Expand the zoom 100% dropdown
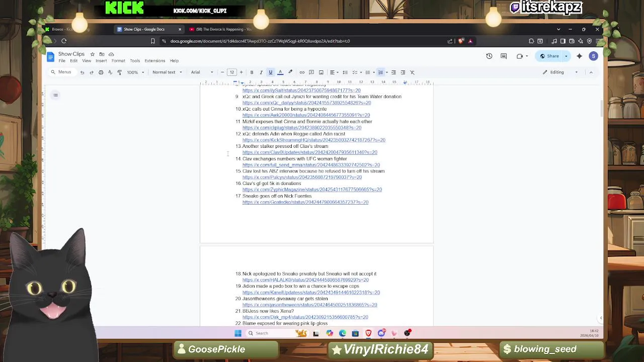Screen dimensions: 644x362 [x=136, y=72]
